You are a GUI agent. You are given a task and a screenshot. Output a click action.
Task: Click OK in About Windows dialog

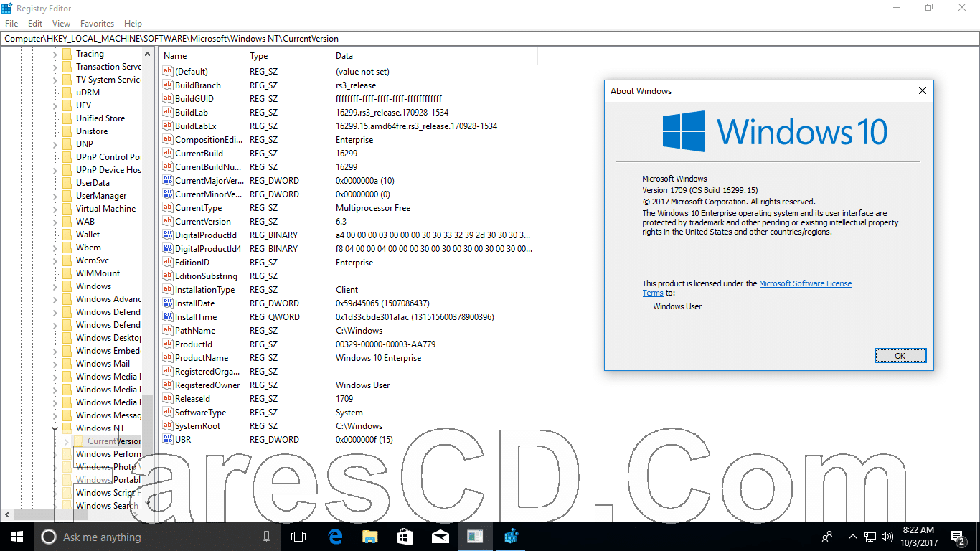(x=900, y=356)
